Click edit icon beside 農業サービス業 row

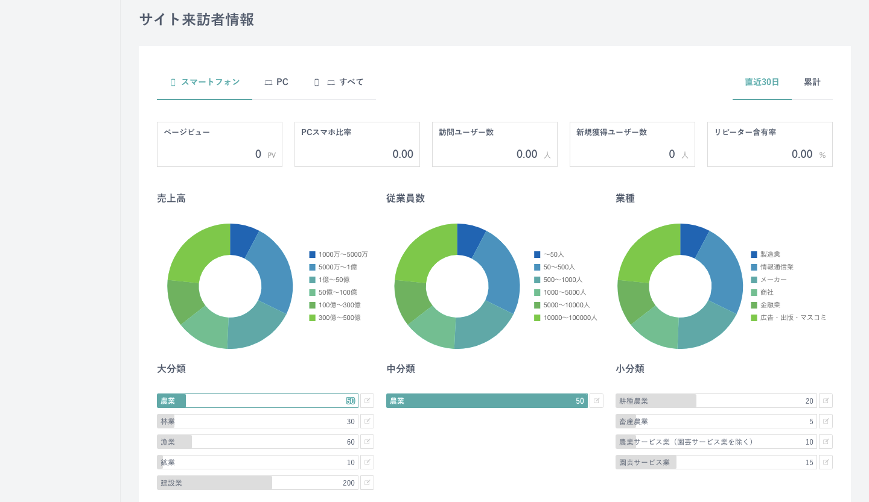826,442
